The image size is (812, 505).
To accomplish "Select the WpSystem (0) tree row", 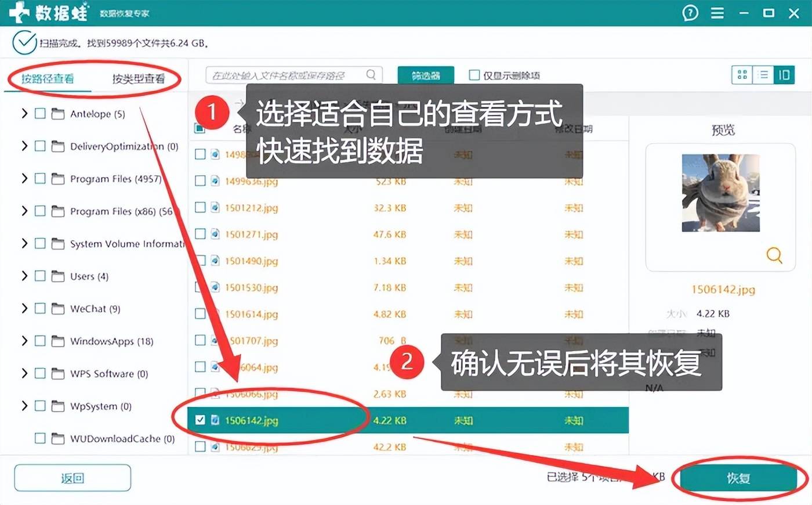I will click(x=101, y=406).
